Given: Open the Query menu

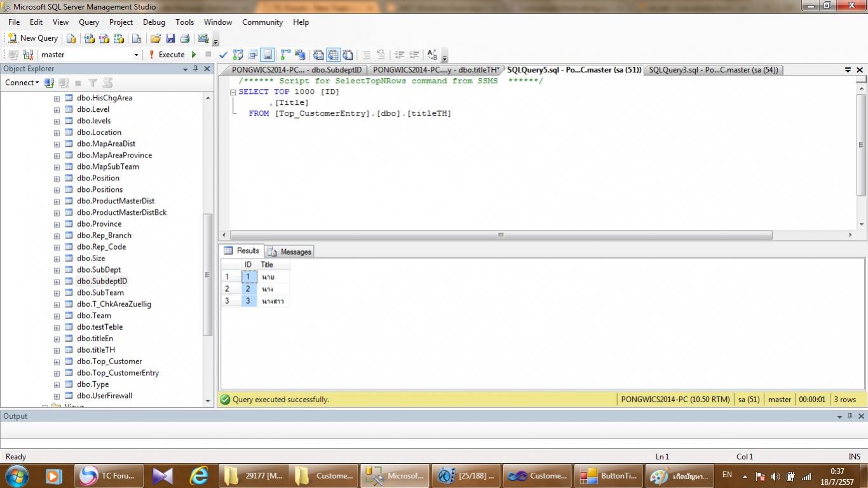Looking at the screenshot, I should (x=89, y=22).
